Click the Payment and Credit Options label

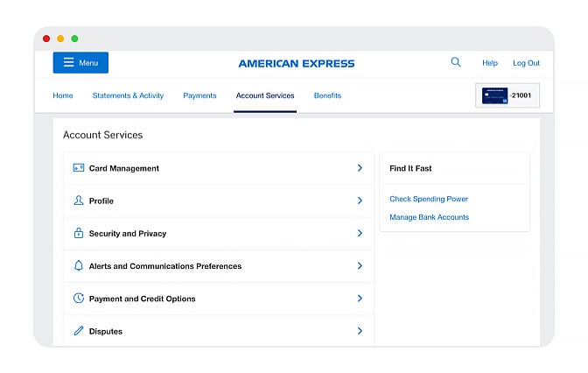pyautogui.click(x=142, y=299)
